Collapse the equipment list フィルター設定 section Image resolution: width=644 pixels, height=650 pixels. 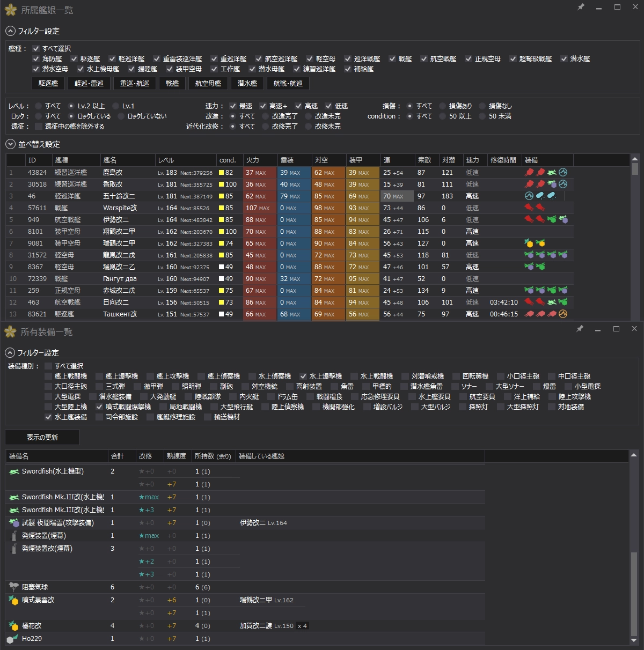pos(10,353)
